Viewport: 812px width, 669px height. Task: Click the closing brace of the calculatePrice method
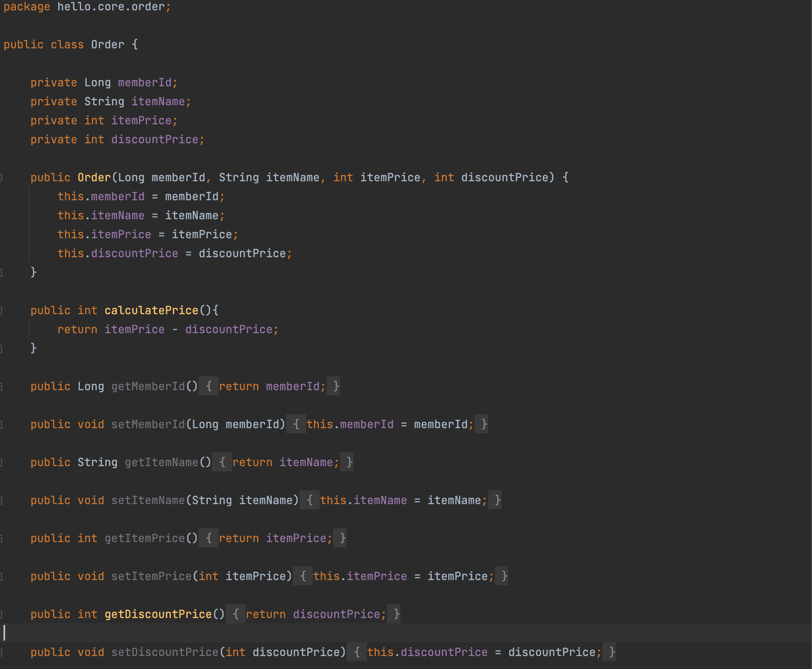point(34,348)
